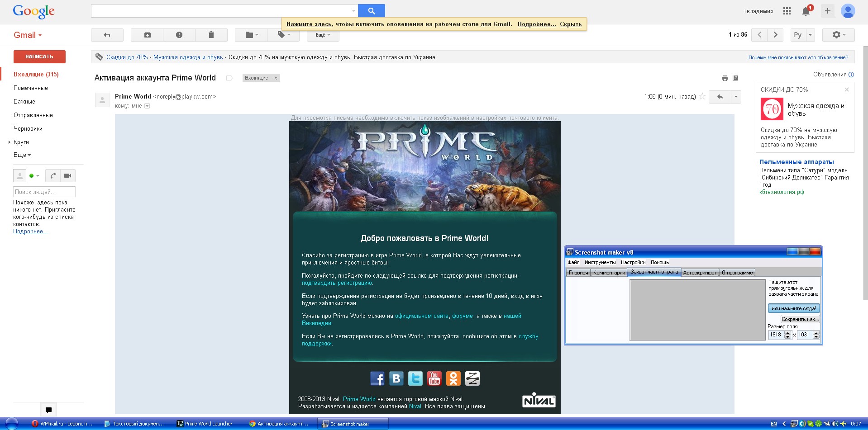Click Нажмите здесь to enable notifications
The image size is (868, 430).
(x=309, y=24)
